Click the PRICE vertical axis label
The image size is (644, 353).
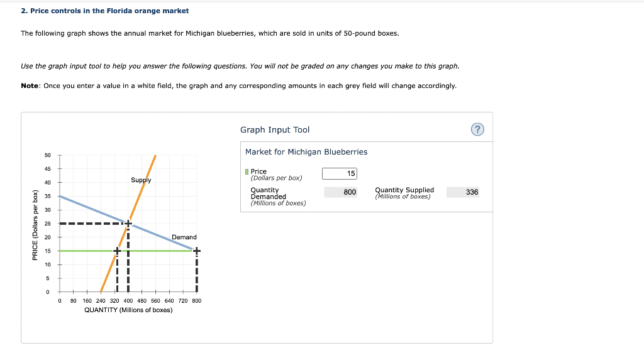35,225
